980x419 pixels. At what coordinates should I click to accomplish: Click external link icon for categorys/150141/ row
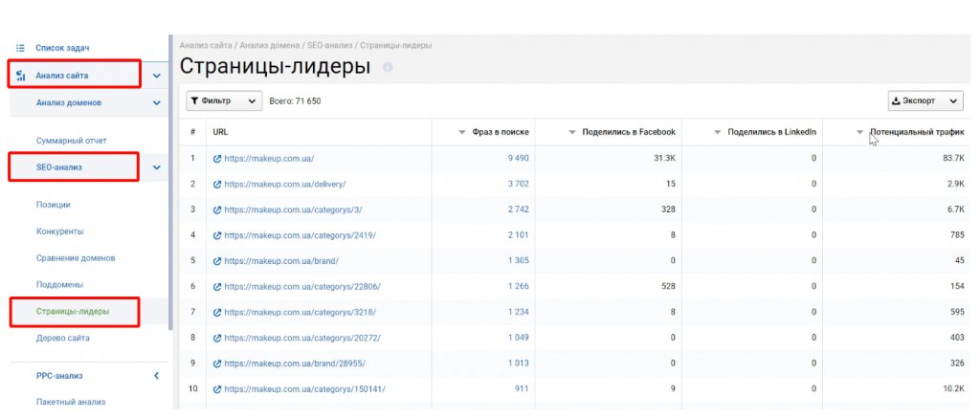tap(217, 389)
